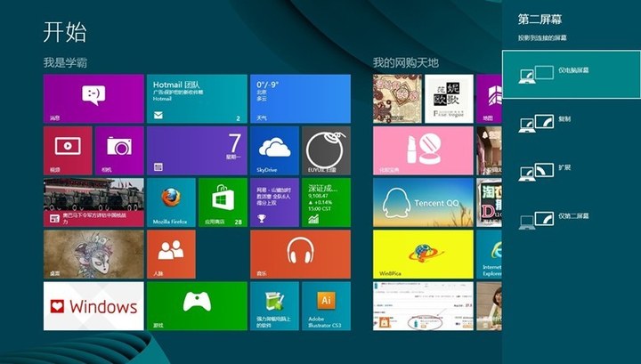The width and height of the screenshot is (641, 364).
Task: Open the Store tile with 28 updates
Action: pyautogui.click(x=223, y=202)
